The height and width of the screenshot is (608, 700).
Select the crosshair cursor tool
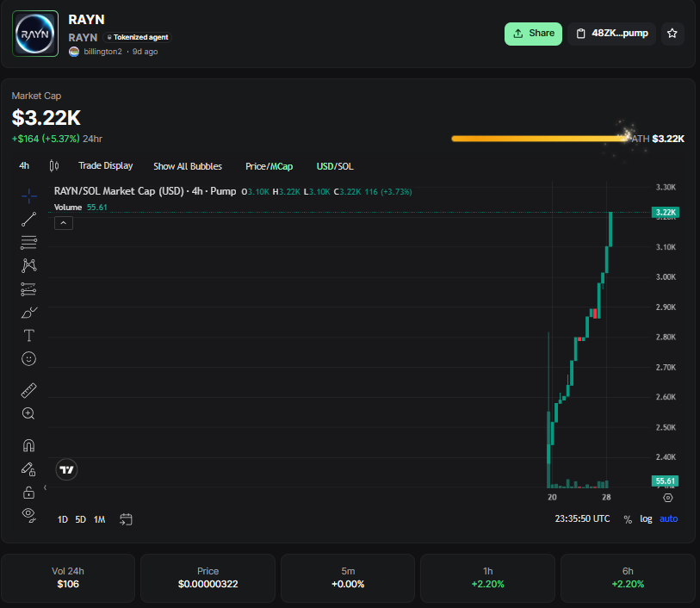[x=29, y=195]
